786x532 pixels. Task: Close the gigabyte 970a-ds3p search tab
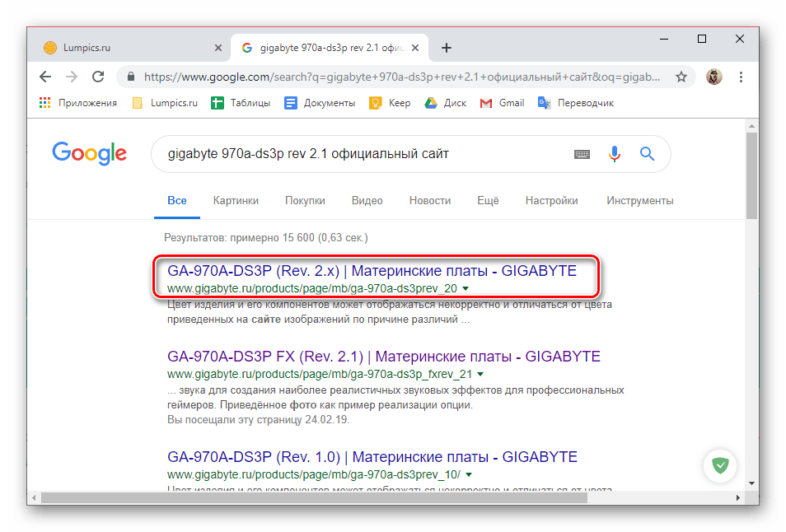click(x=415, y=48)
